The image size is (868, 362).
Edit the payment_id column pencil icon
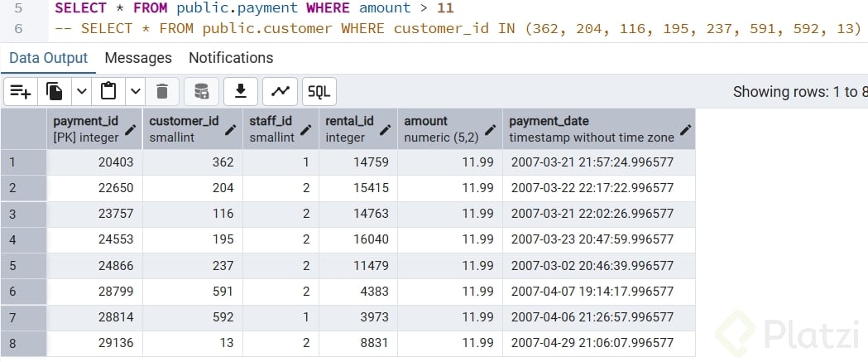[131, 130]
